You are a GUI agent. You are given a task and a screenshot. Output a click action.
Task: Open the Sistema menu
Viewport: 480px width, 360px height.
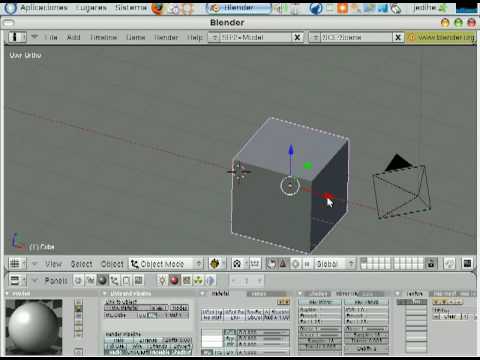click(x=131, y=8)
